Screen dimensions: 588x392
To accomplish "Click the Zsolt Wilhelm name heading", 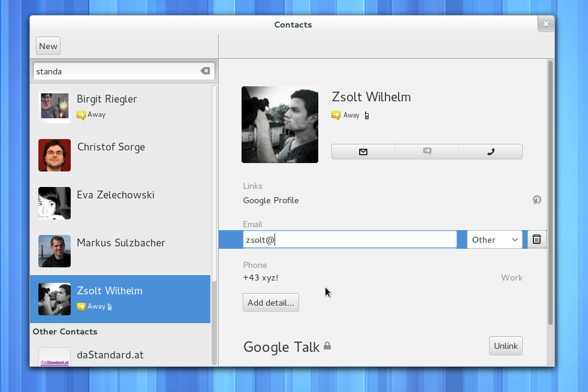I will (371, 97).
